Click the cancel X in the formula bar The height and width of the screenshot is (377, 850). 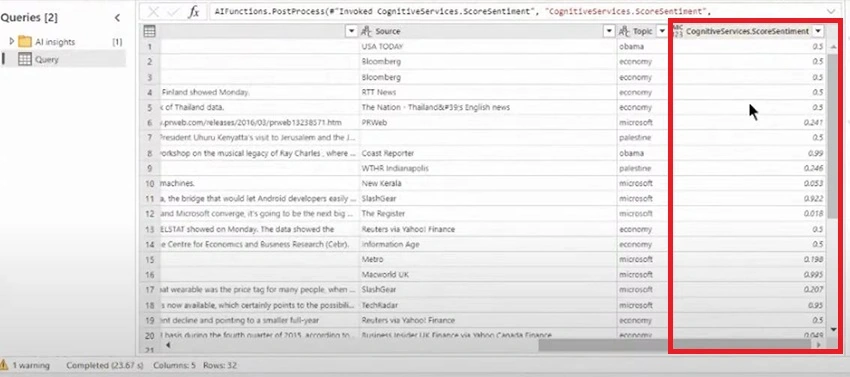point(153,11)
